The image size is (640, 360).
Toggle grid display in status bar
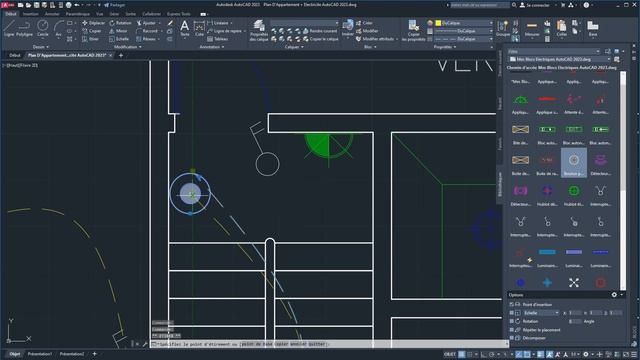pyautogui.click(x=462, y=354)
